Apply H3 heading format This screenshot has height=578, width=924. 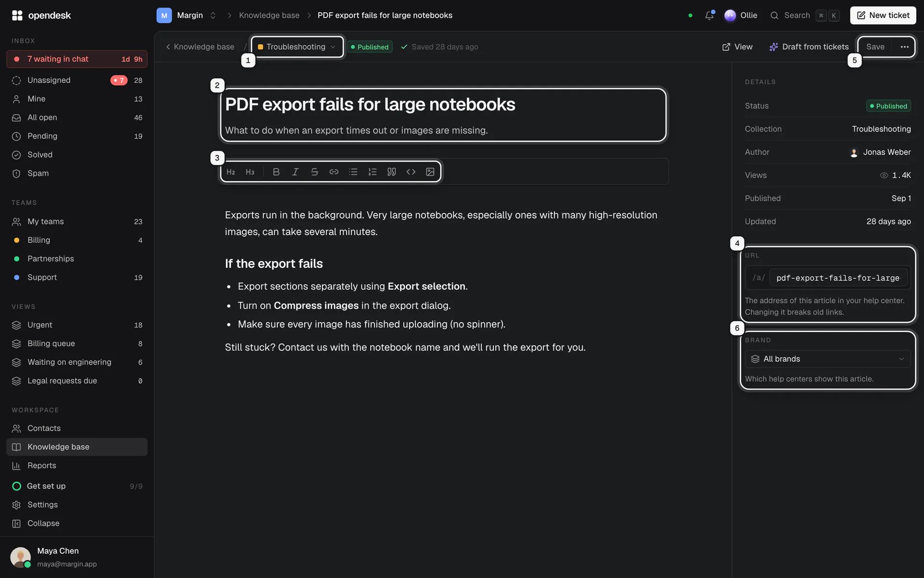click(250, 172)
